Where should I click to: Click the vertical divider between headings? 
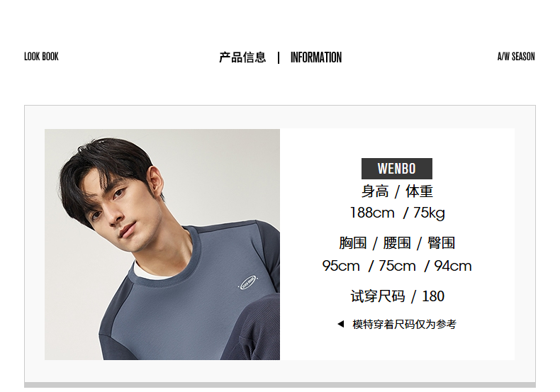279,57
